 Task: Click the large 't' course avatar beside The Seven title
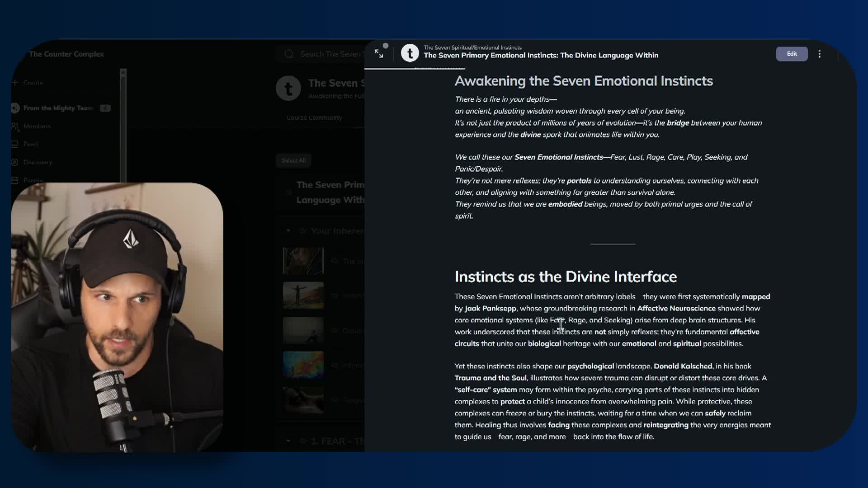pyautogui.click(x=288, y=88)
